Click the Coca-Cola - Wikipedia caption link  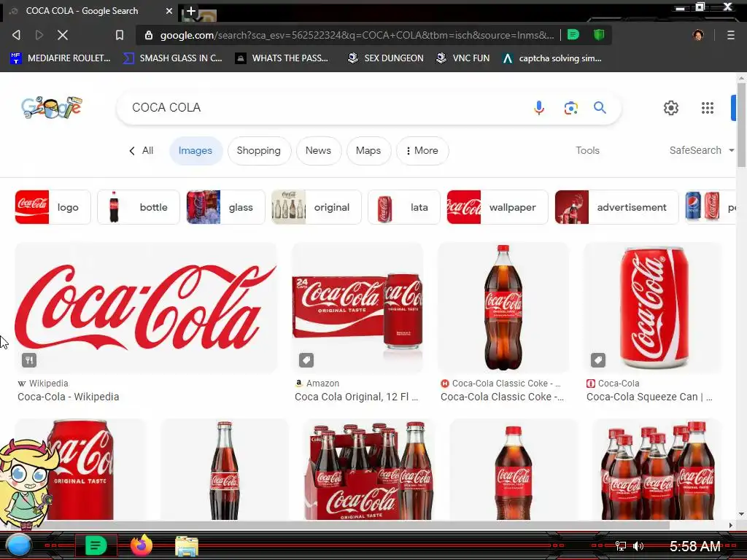68,397
